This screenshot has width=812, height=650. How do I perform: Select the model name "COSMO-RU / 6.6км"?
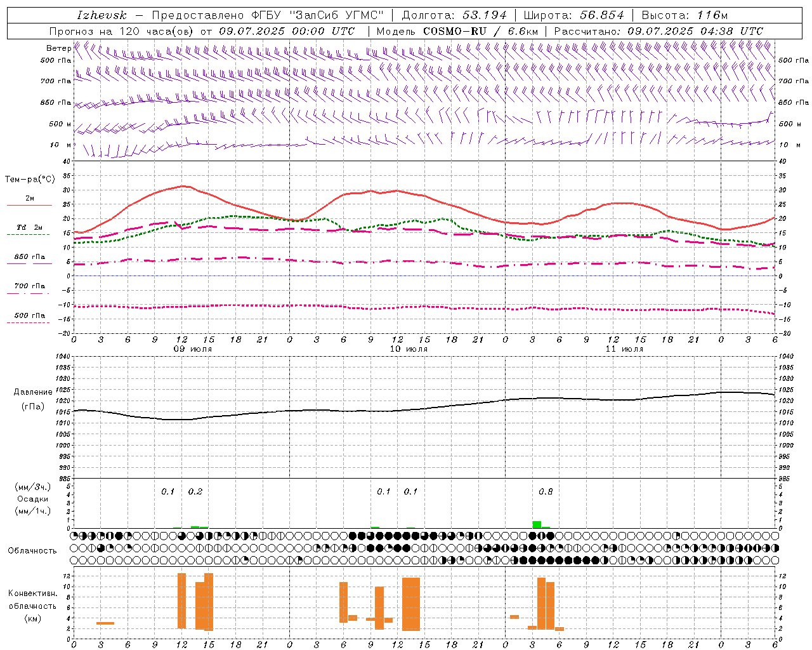tap(481, 31)
